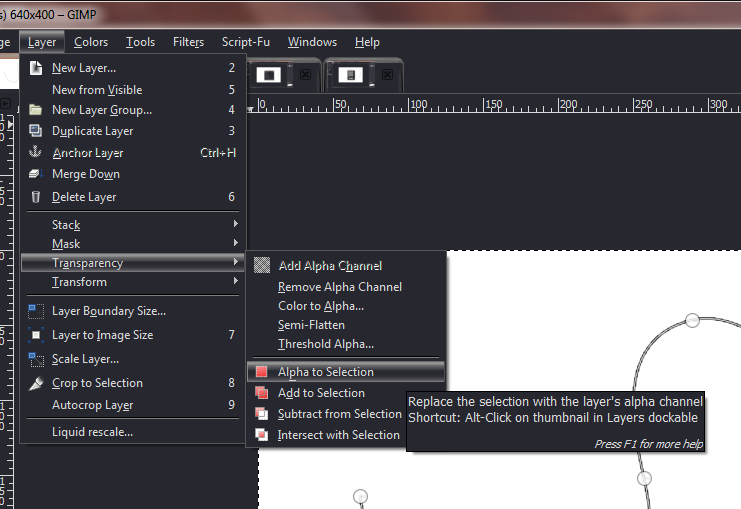Select the second image tab thumbnail

click(351, 75)
